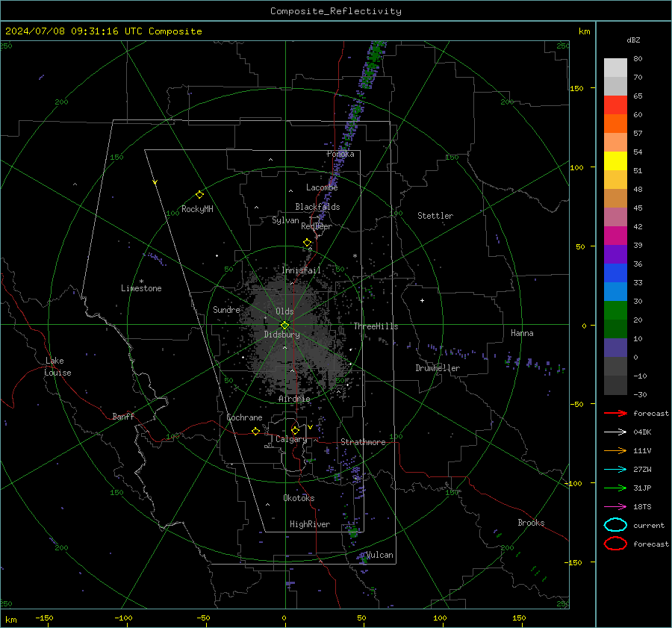Click the white 04DK arrow in legend
Viewport: 672px width, 628px height.
pyautogui.click(x=615, y=432)
